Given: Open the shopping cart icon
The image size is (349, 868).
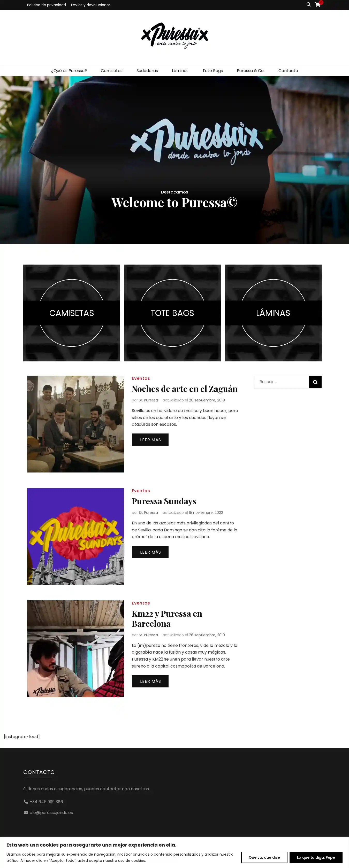Looking at the screenshot, I should [x=317, y=5].
